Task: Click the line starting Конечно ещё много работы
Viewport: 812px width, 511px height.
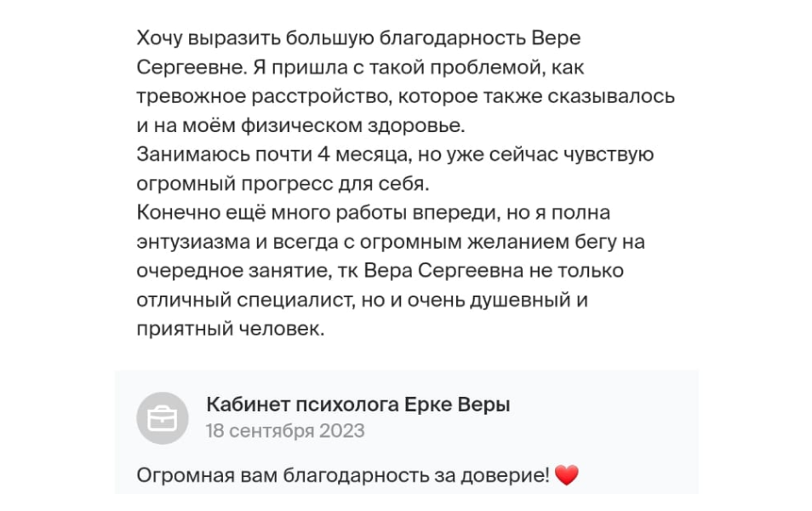Action: [373, 212]
